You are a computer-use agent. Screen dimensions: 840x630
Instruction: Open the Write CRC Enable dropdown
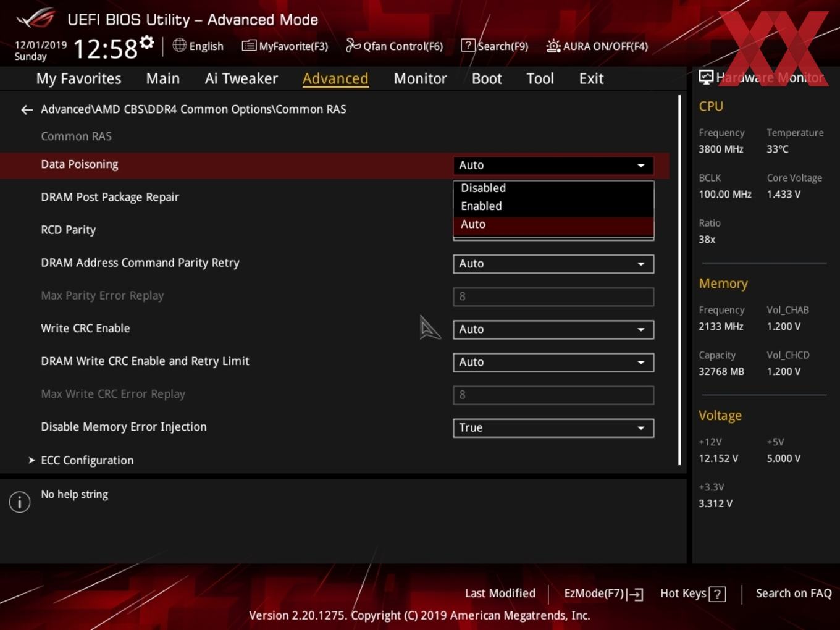tap(553, 329)
